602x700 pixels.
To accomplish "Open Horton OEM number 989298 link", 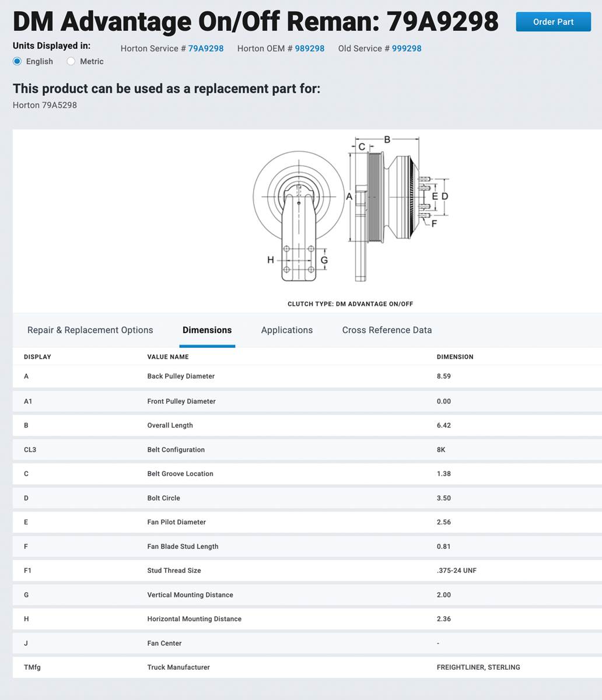I will pos(309,48).
